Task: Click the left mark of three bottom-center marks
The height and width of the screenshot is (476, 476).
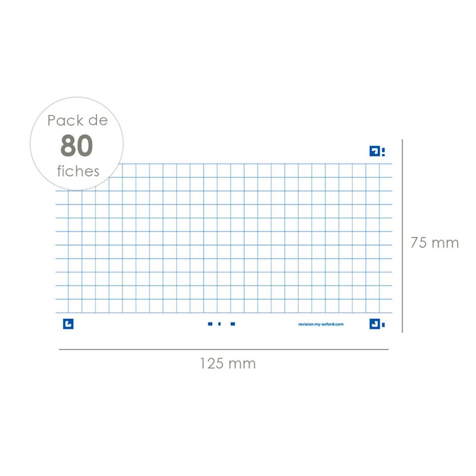Action: coord(210,324)
